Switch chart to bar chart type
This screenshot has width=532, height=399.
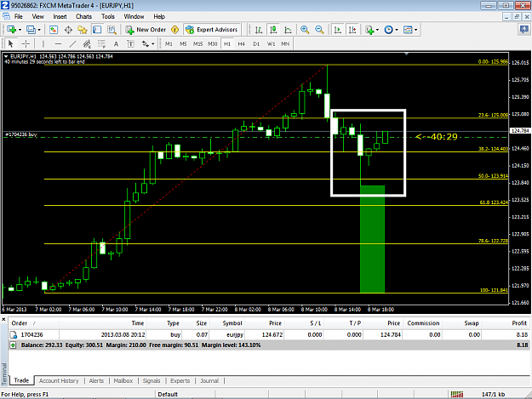(x=259, y=30)
